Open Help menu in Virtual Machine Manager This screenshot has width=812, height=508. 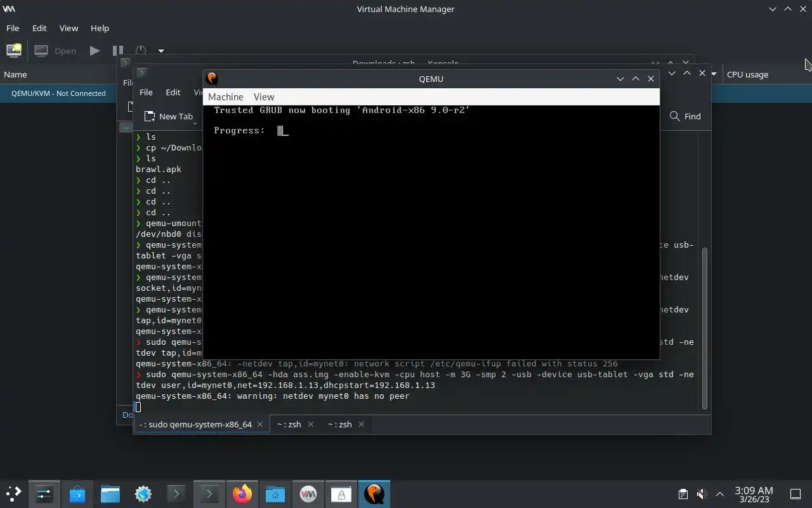click(x=100, y=28)
